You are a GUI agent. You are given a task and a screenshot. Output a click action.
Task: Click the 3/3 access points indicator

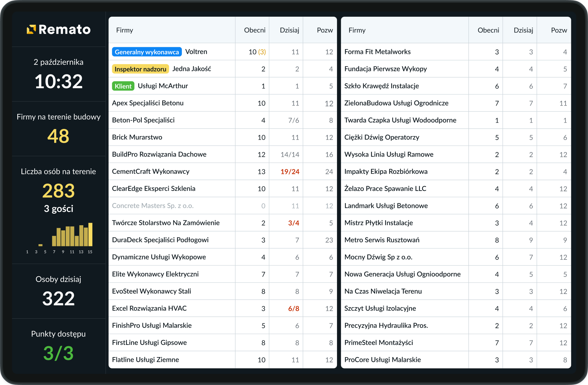58,353
